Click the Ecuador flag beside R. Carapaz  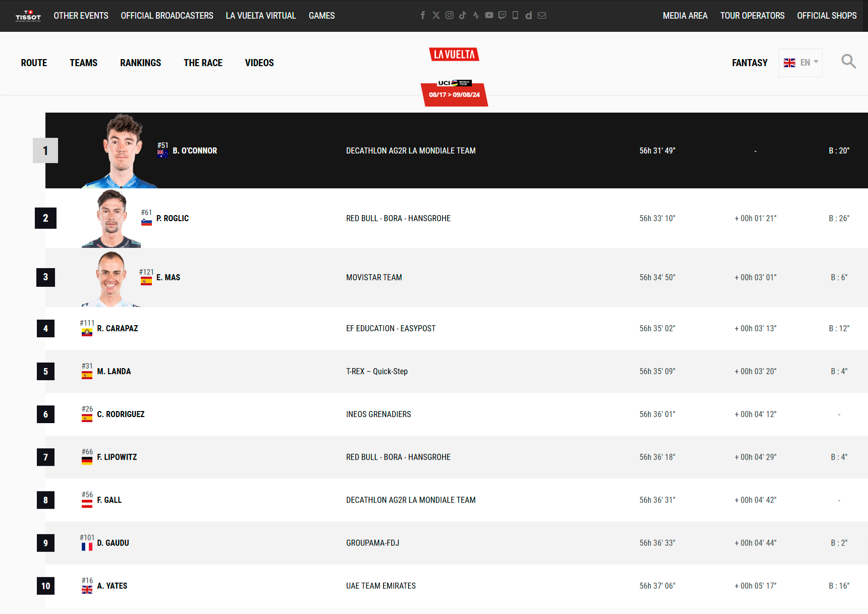pyautogui.click(x=87, y=332)
